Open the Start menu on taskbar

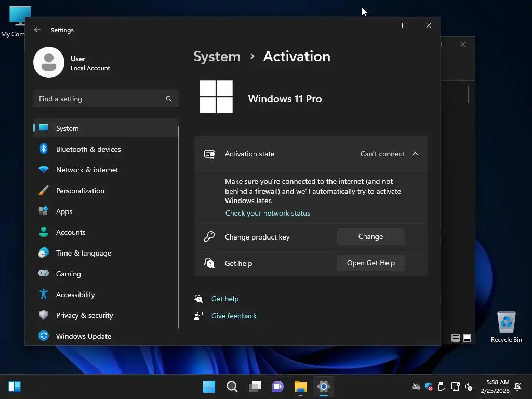point(209,387)
